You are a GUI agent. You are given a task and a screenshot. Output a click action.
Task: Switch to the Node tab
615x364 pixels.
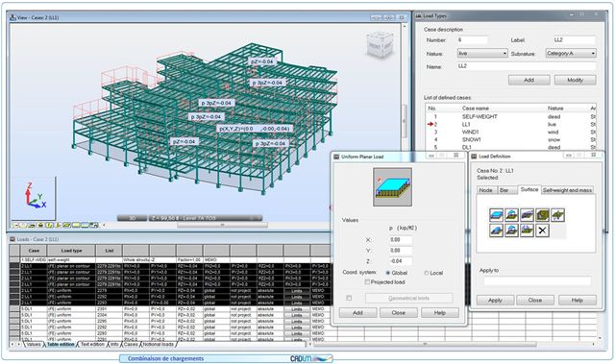click(485, 190)
